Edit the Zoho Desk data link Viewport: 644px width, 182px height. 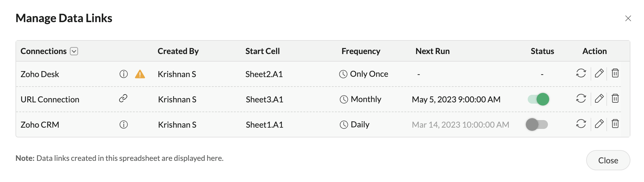click(599, 73)
